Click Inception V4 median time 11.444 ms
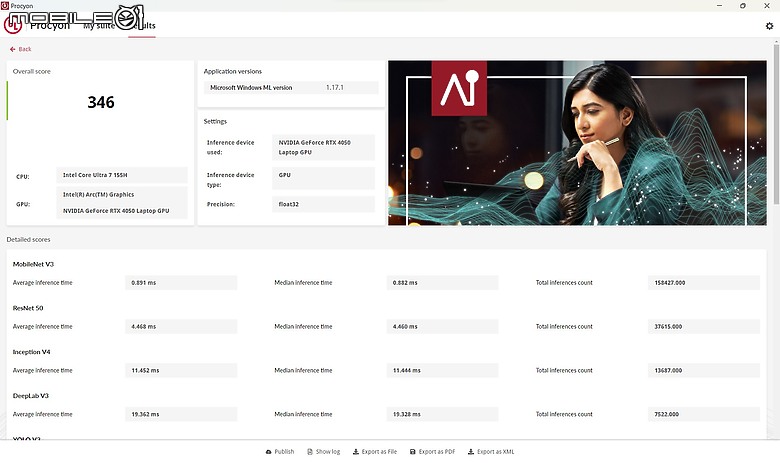Viewport: 780px width, 463px height. point(442,370)
